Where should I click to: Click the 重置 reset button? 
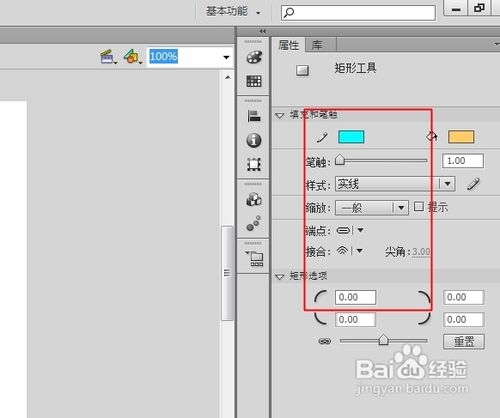tap(464, 341)
